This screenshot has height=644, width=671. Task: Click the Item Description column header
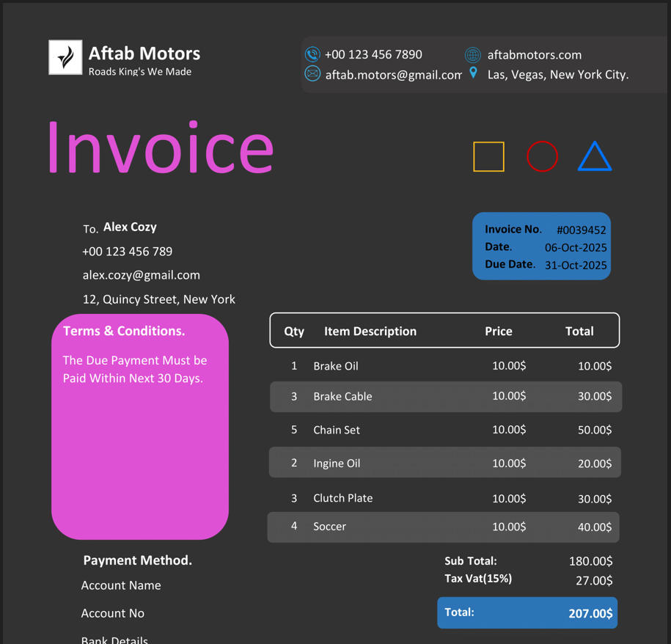pyautogui.click(x=370, y=332)
